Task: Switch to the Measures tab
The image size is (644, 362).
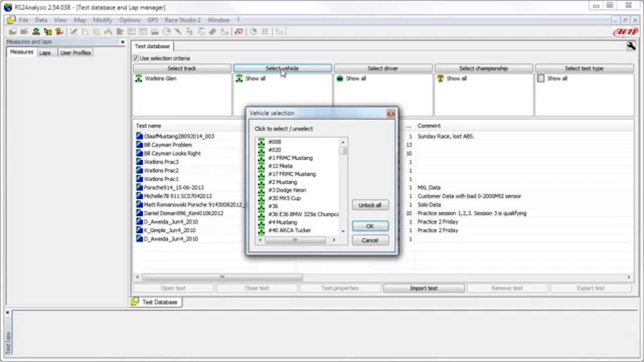Action: [x=22, y=52]
